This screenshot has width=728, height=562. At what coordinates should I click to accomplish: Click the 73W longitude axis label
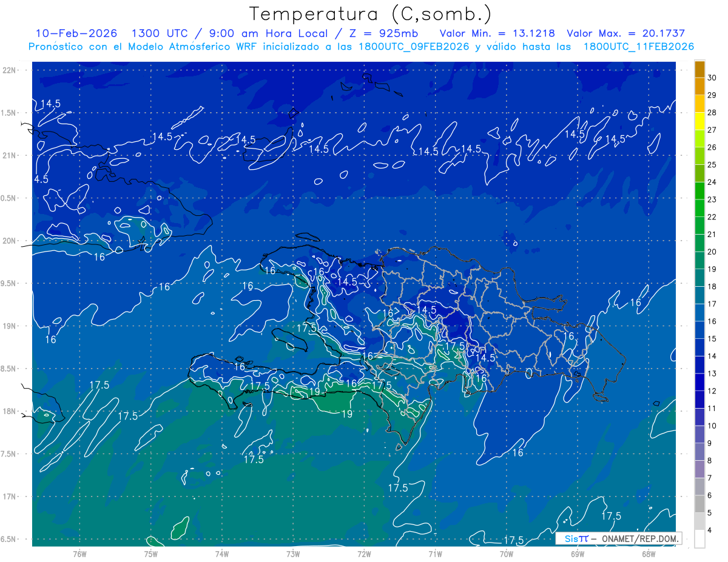293,554
